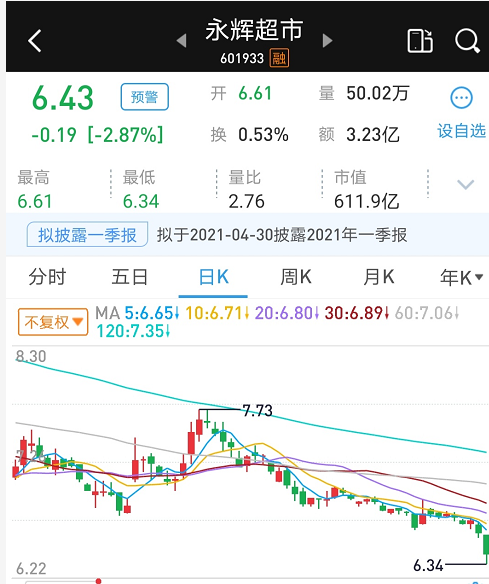Open the 拟披露一季报 tag
The width and height of the screenshot is (489, 584).
point(87,235)
